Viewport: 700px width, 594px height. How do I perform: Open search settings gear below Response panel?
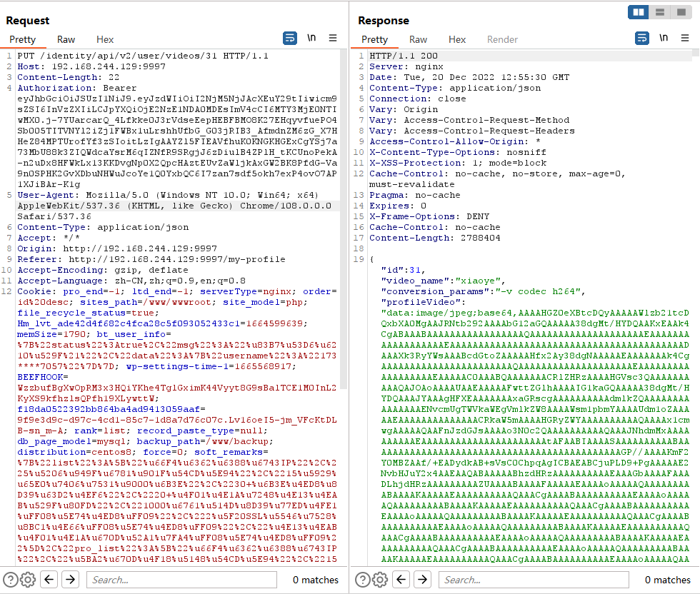(380, 580)
